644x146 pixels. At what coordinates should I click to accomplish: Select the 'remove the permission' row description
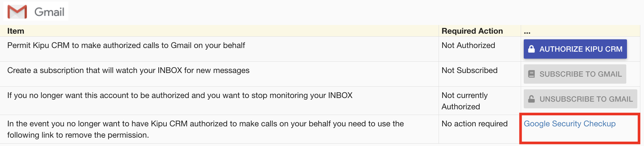[x=205, y=129]
